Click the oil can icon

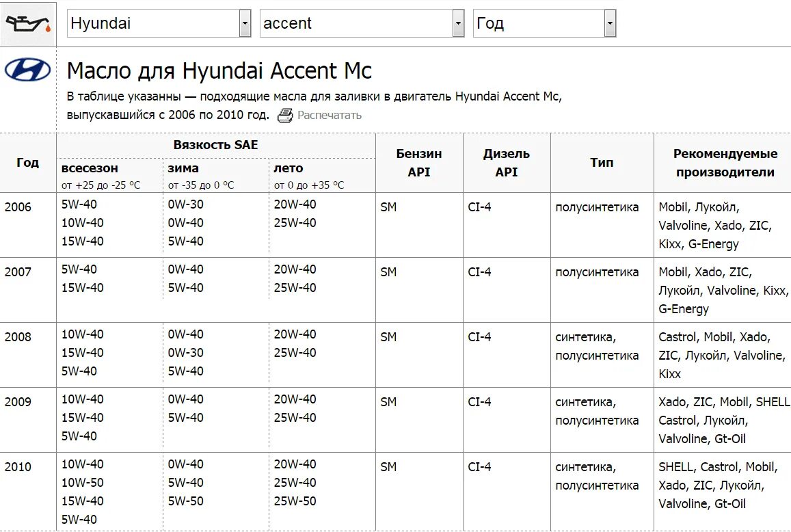click(28, 24)
